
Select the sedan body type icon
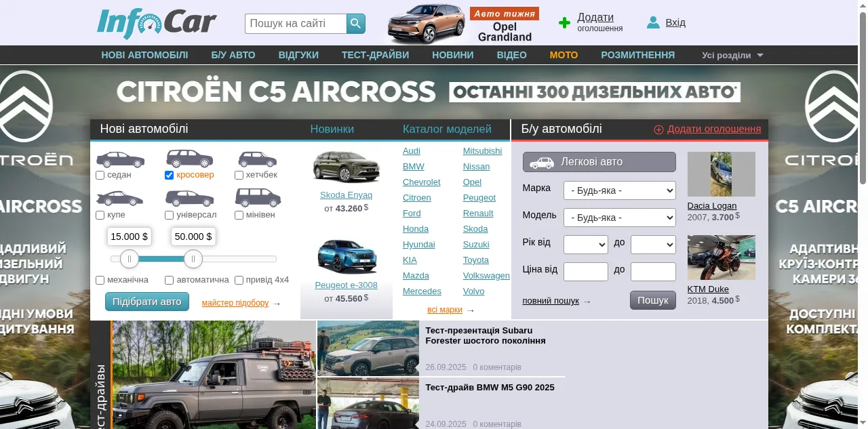point(121,160)
